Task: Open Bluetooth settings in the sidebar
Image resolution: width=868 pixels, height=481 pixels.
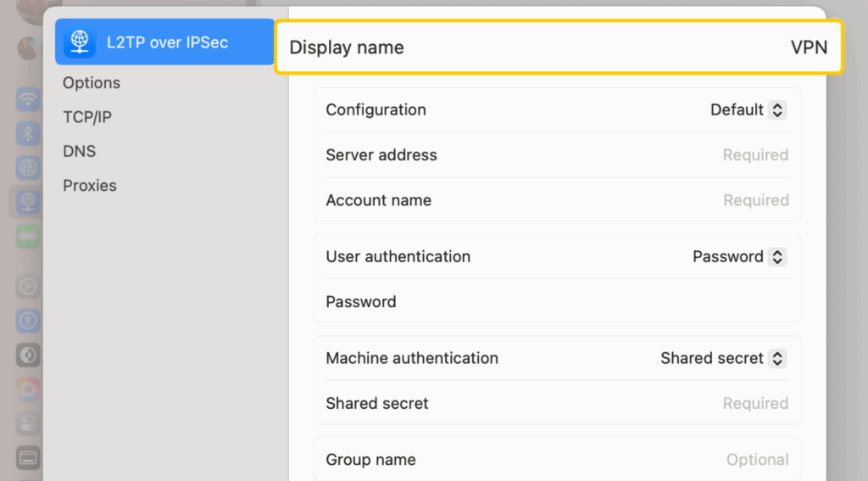Action: 29,133
